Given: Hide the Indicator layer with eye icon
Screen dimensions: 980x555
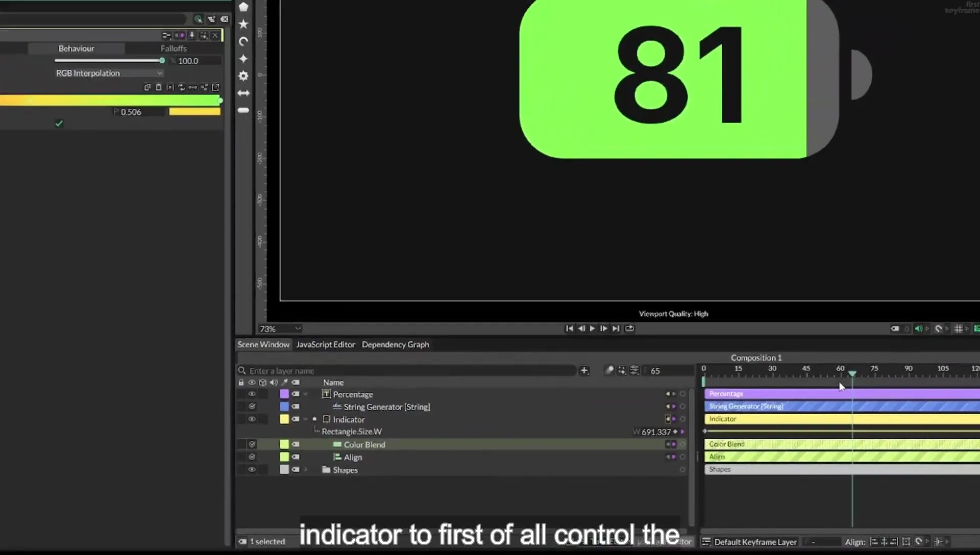Looking at the screenshot, I should coord(252,419).
